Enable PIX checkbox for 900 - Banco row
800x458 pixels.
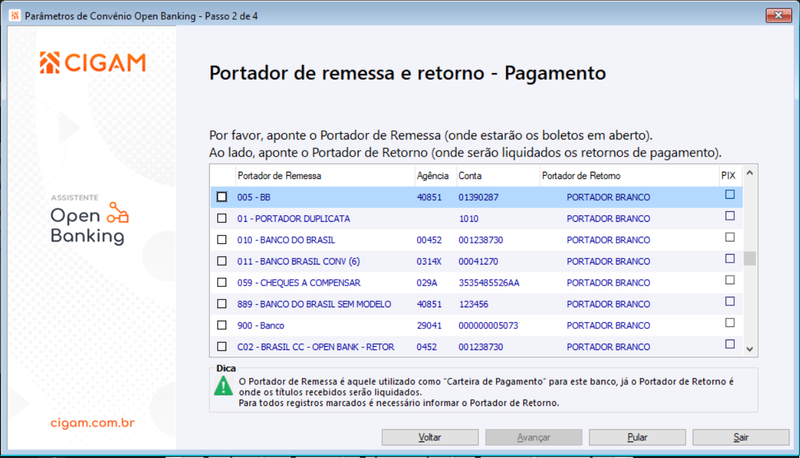pyautogui.click(x=730, y=323)
